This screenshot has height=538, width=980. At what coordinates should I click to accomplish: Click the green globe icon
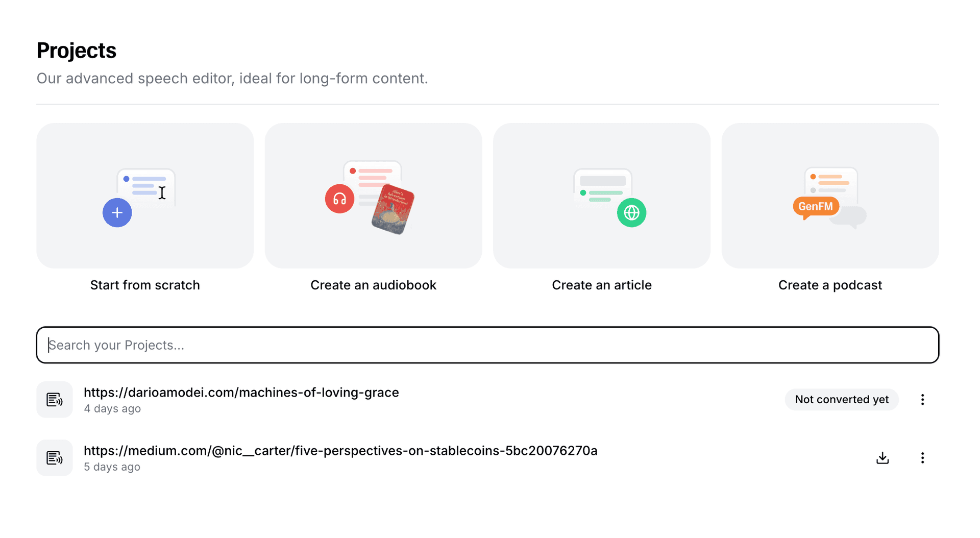[x=631, y=212]
